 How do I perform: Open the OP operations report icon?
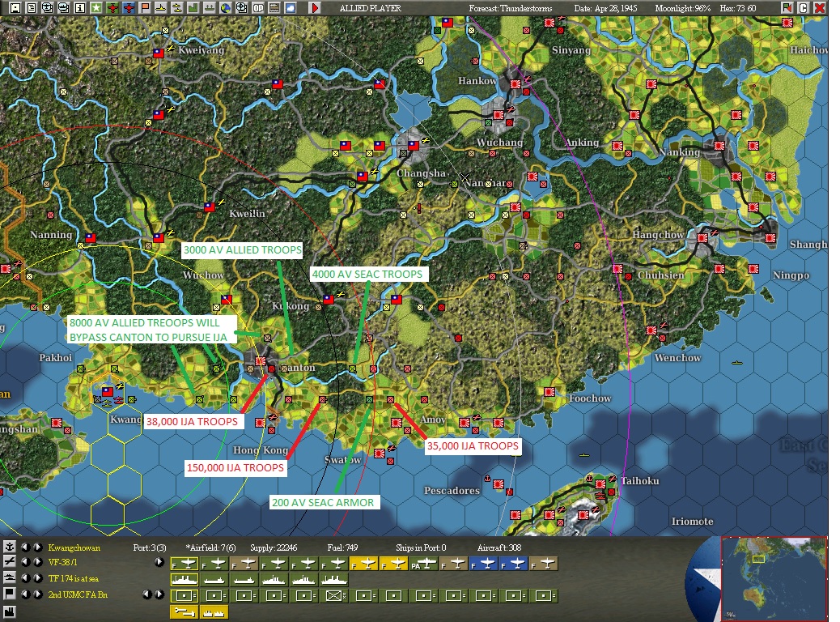258,7
